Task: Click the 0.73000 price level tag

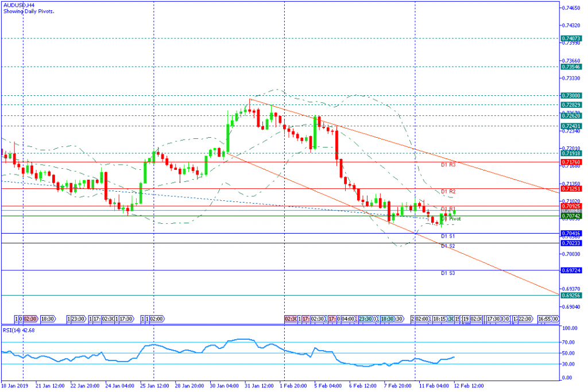Action: pos(571,96)
